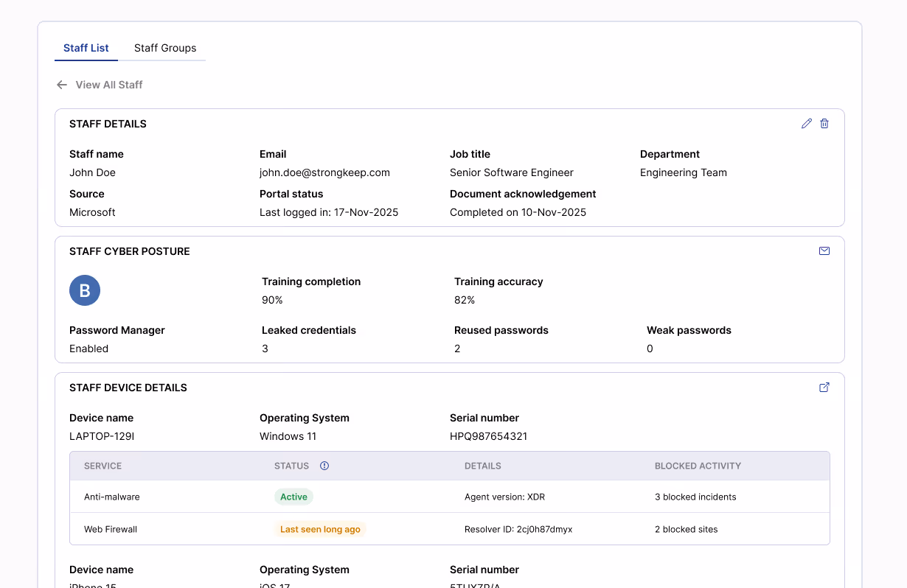Click the Service column header
The image size is (907, 588).
pos(103,466)
